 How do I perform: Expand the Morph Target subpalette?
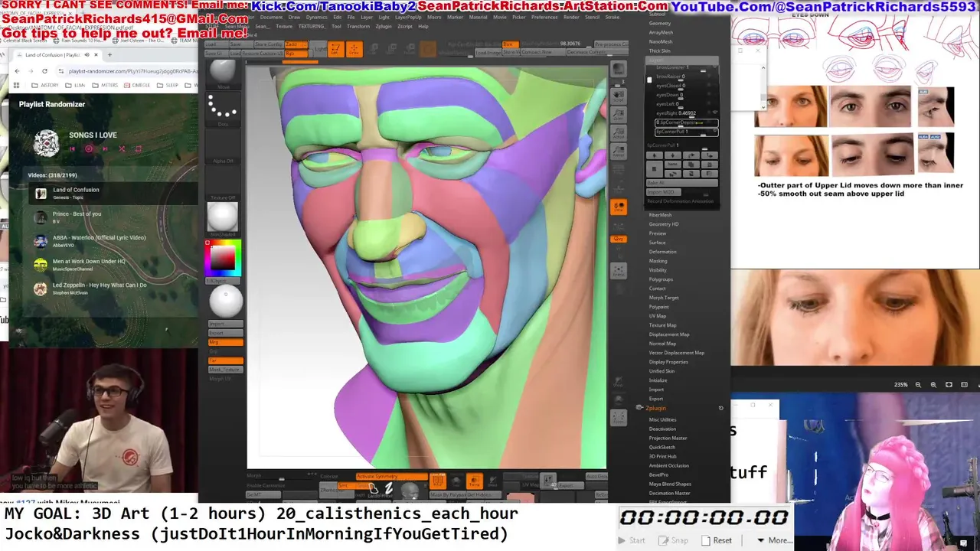click(x=664, y=298)
